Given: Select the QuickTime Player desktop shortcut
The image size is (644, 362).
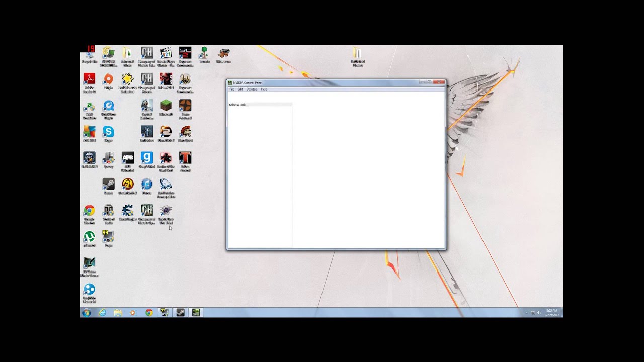Looking at the screenshot, I should [x=108, y=109].
